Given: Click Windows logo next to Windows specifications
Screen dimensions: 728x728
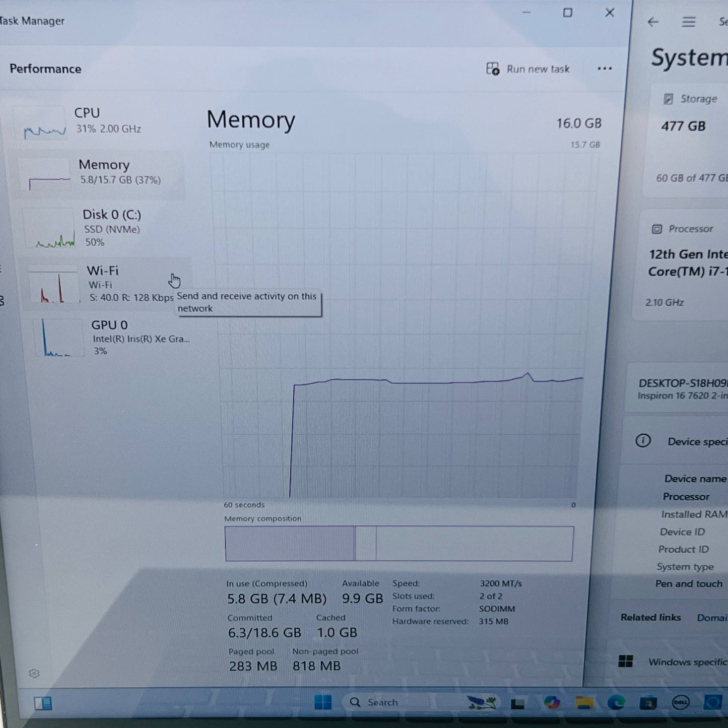Looking at the screenshot, I should click(625, 661).
